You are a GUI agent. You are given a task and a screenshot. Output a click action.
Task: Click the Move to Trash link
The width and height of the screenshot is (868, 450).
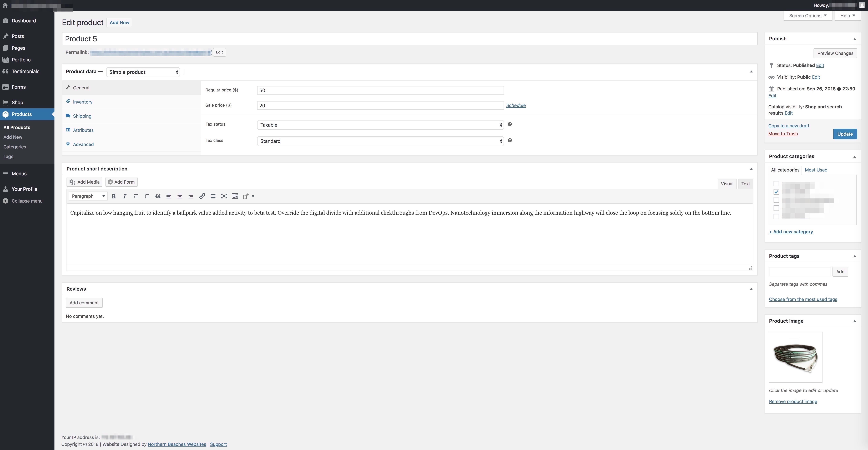(783, 134)
